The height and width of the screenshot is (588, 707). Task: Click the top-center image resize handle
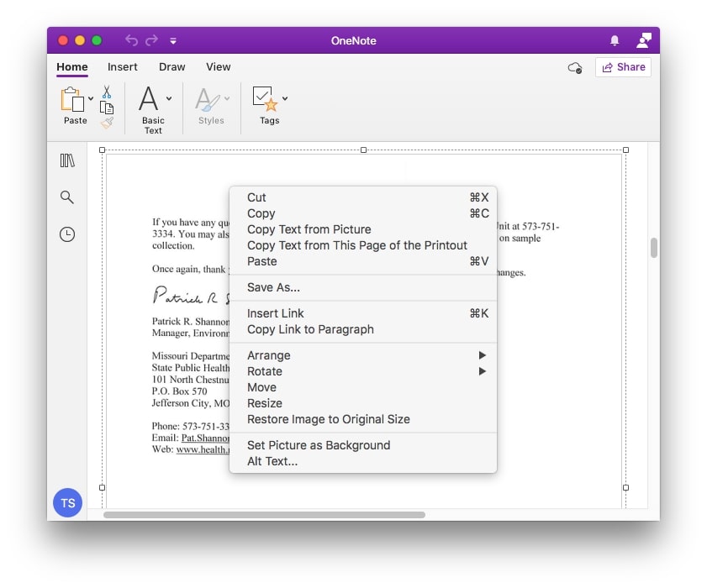click(363, 150)
